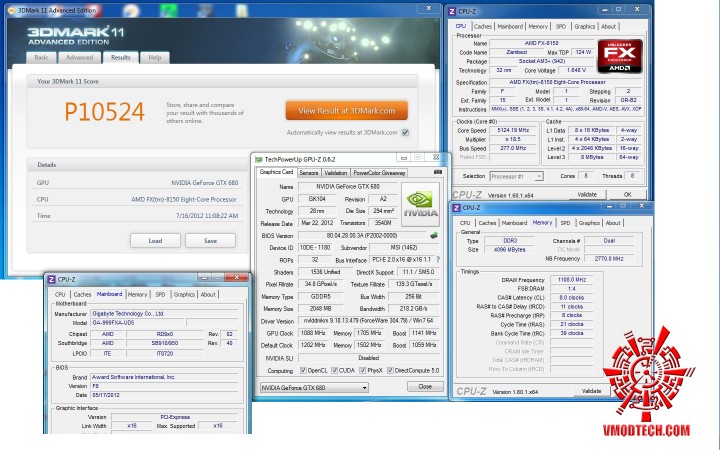This screenshot has width=720, height=450.
Task: Open the GPU selection dropdown in GPU-Z
Action: 315,388
